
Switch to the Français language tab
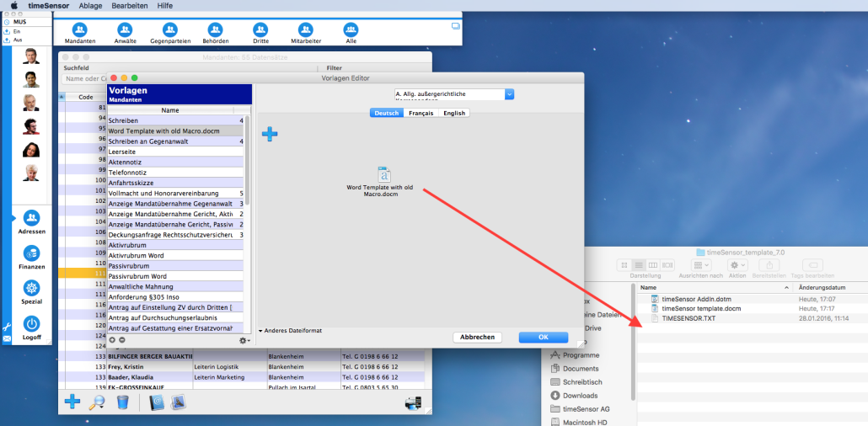tap(421, 113)
